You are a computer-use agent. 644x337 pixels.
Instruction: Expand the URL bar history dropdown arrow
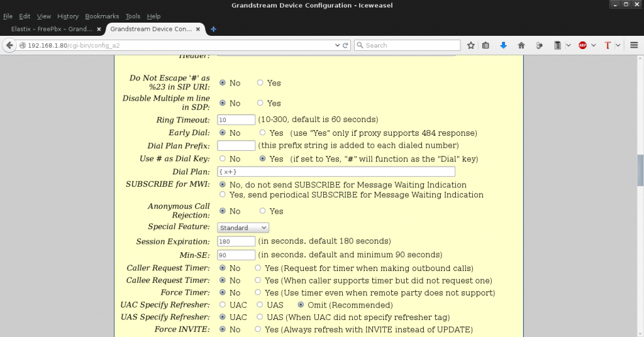click(x=336, y=45)
